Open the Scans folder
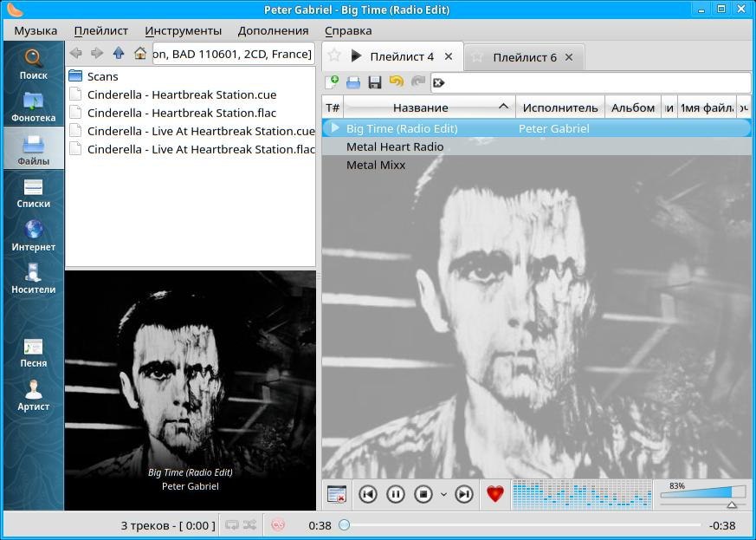This screenshot has height=540, width=756. [x=191, y=76]
